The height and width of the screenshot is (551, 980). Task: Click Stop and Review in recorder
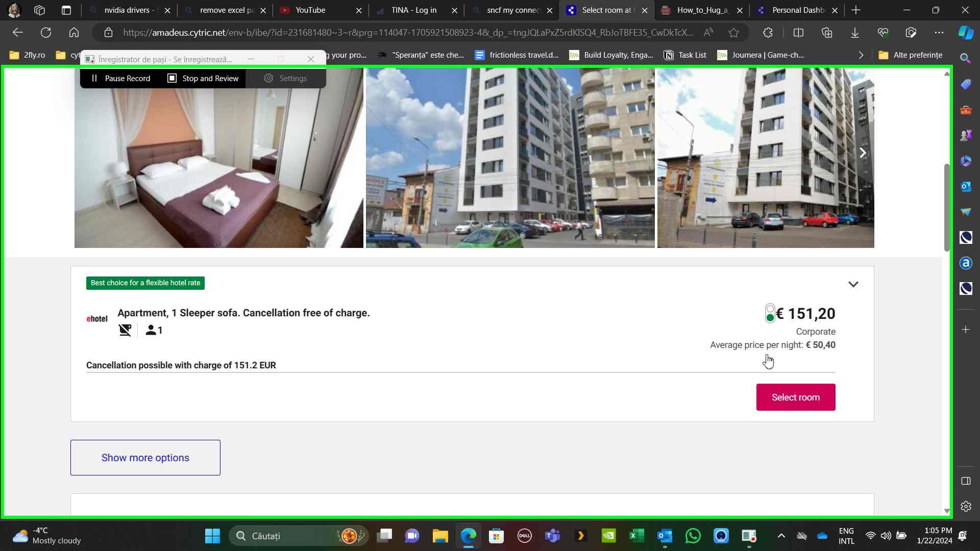click(203, 78)
